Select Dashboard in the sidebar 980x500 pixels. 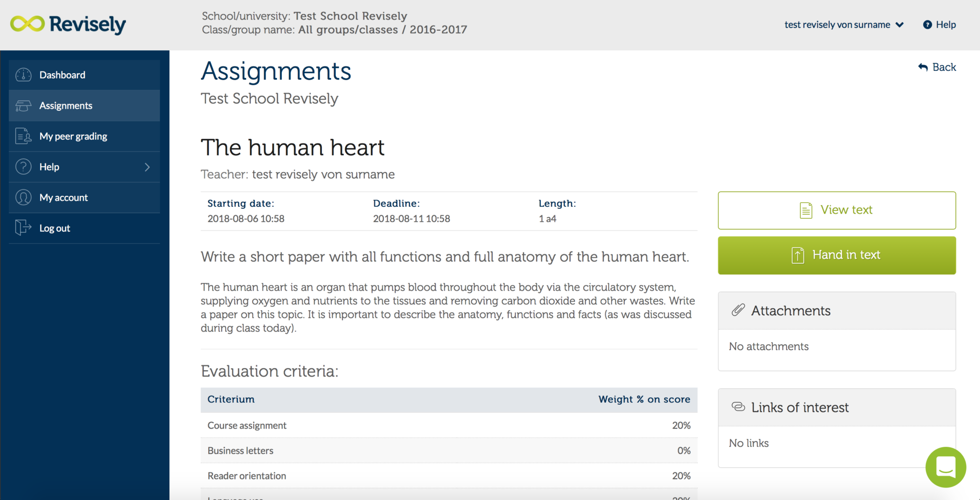pos(62,75)
